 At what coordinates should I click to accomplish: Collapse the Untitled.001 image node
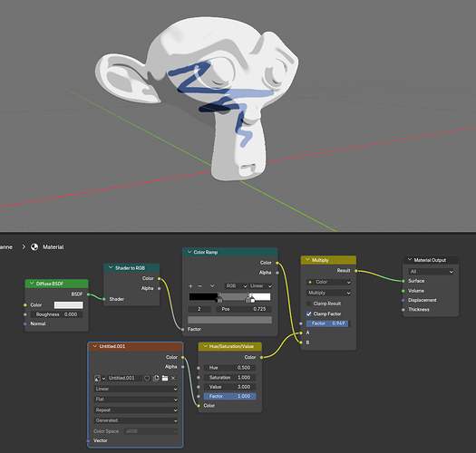point(94,346)
